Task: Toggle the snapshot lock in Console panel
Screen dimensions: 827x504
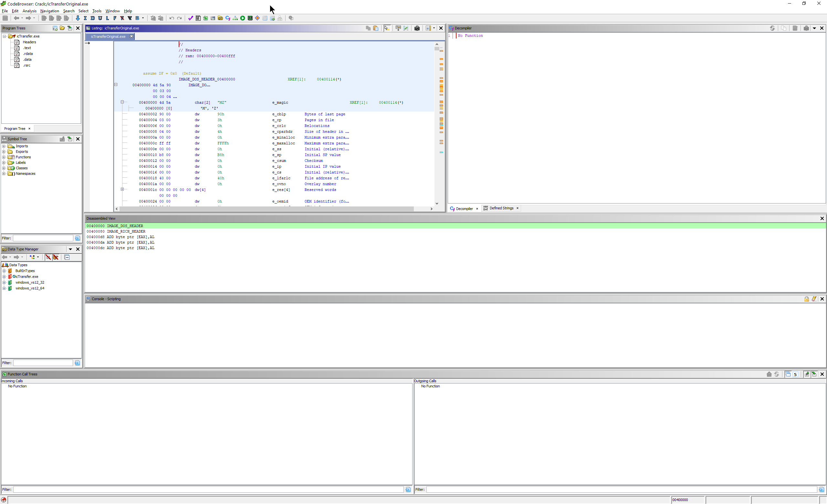Action: click(807, 299)
